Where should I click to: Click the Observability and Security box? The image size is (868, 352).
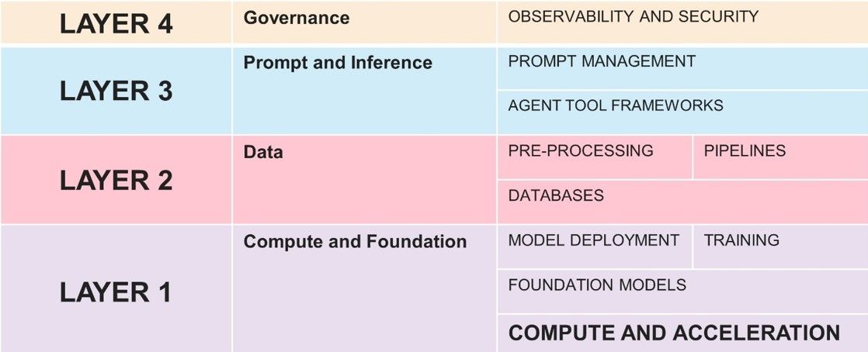(682, 22)
